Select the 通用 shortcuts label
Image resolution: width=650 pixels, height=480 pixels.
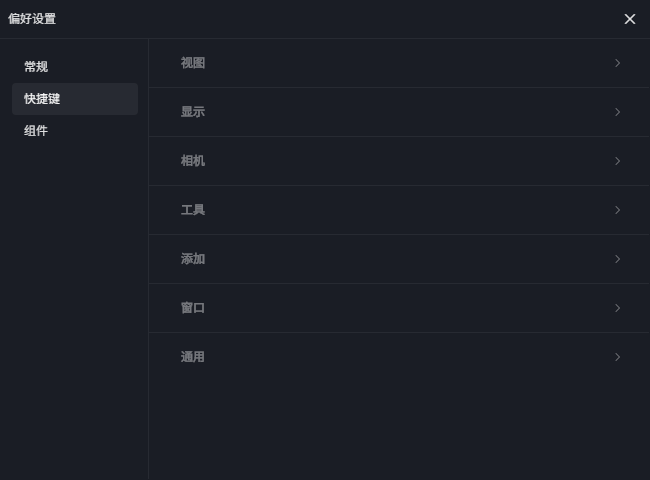coord(193,357)
